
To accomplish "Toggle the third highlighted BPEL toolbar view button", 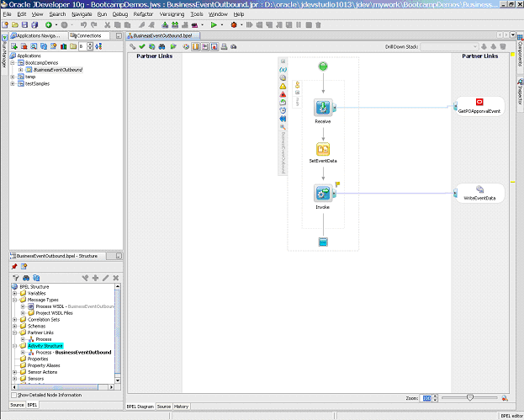I will click(x=214, y=46).
